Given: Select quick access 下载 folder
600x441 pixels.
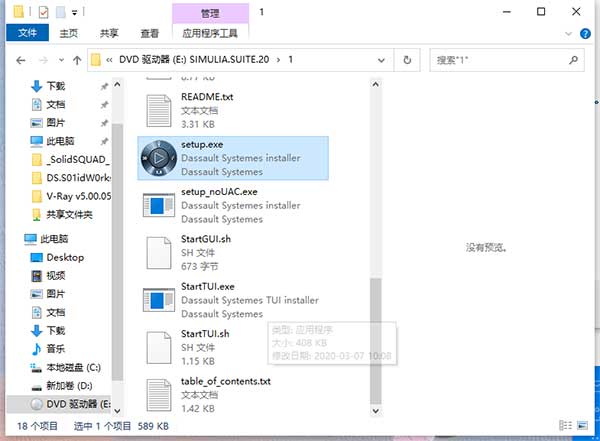Looking at the screenshot, I should 56,86.
